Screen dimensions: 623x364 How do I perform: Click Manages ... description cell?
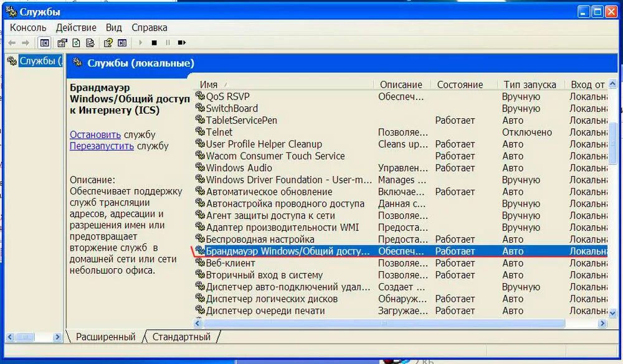402,180
